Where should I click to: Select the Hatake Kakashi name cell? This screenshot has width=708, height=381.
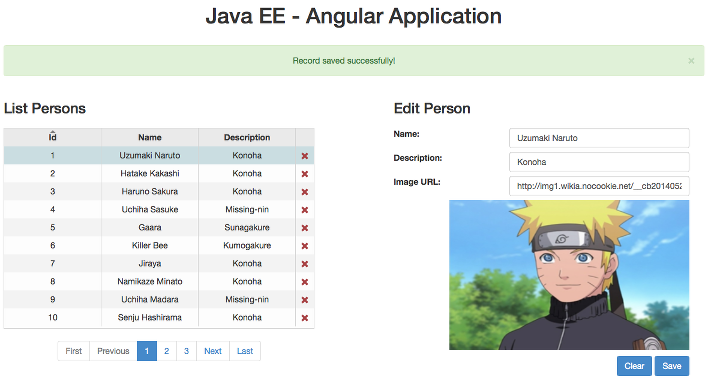(150, 173)
